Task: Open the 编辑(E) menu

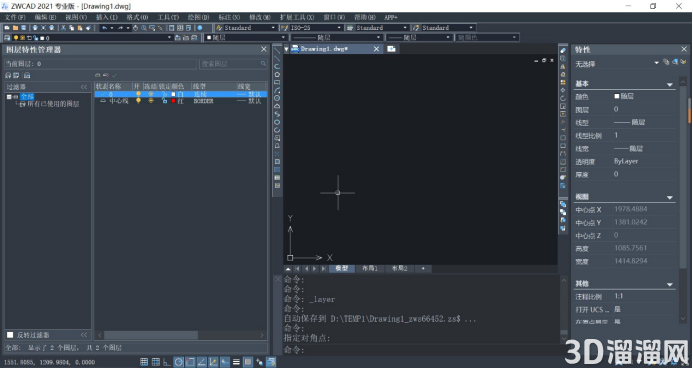Action: pyautogui.click(x=45, y=17)
